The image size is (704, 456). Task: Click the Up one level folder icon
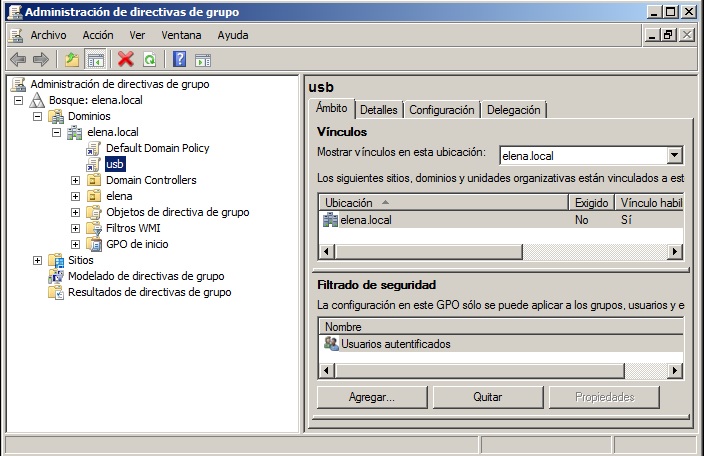click(72, 59)
